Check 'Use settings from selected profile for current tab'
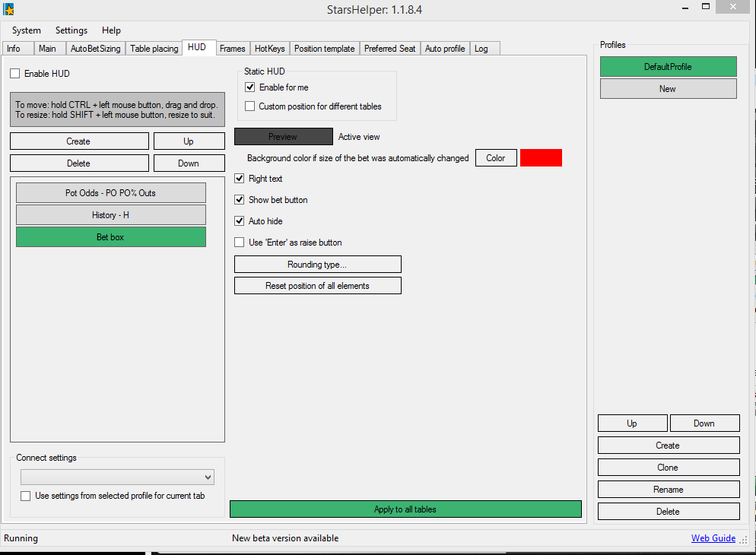 [x=26, y=496]
